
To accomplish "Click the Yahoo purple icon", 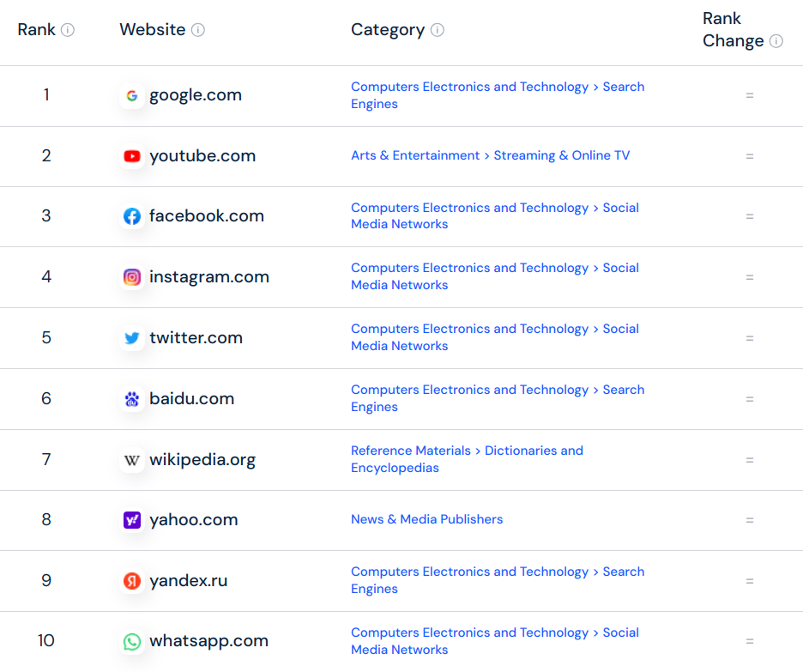I will 132,520.
